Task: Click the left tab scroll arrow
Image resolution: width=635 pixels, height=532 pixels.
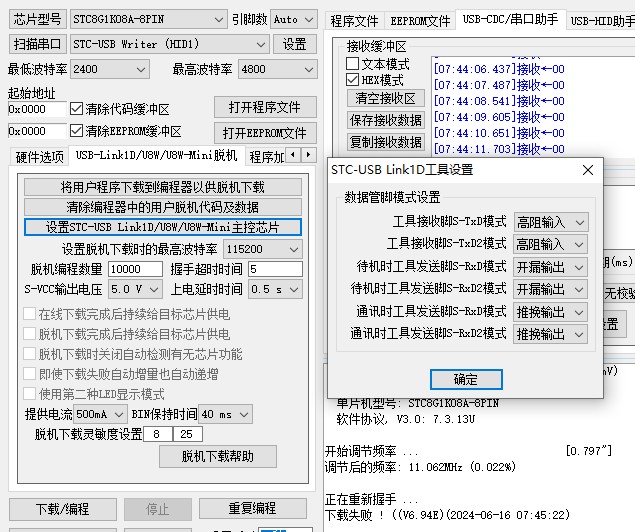Action: [293, 155]
